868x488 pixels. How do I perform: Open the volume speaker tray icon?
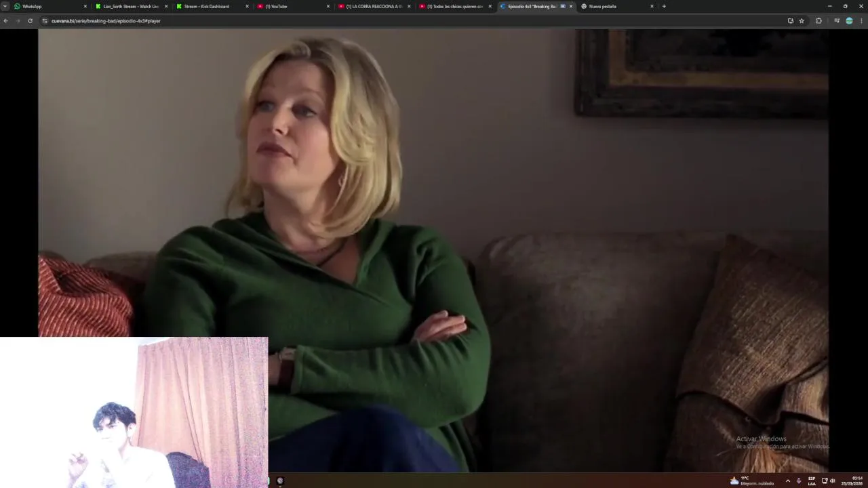pos(833,481)
